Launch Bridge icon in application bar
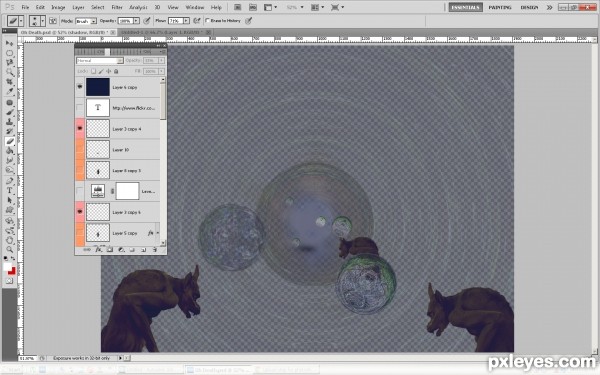The image size is (600, 375). click(x=238, y=7)
